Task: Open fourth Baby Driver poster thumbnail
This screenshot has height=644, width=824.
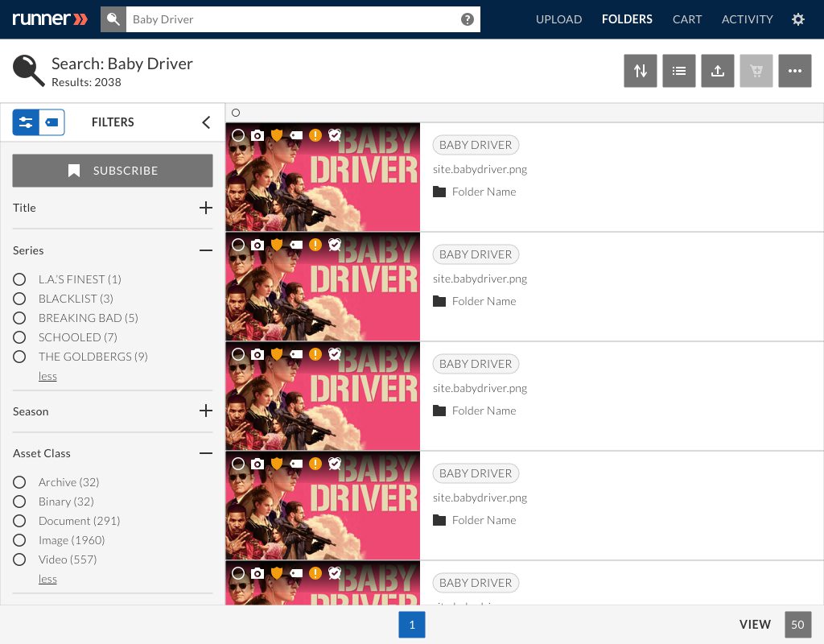Action: [x=323, y=506]
